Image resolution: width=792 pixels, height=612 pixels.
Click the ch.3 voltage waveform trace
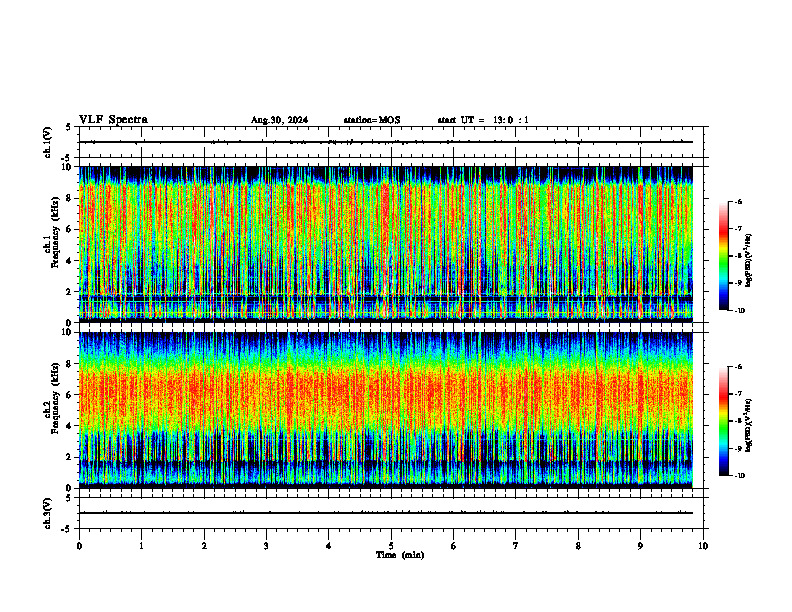coord(386,513)
